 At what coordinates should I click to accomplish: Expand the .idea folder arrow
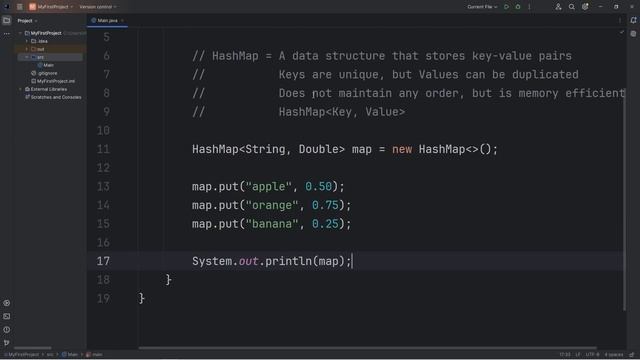[27, 41]
